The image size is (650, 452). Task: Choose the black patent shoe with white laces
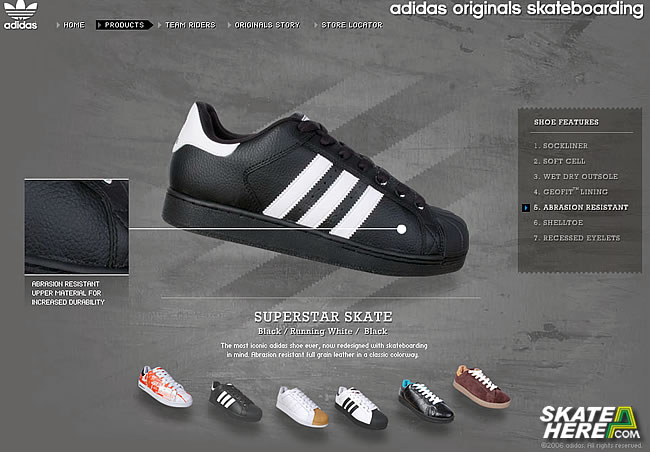(x=426, y=401)
